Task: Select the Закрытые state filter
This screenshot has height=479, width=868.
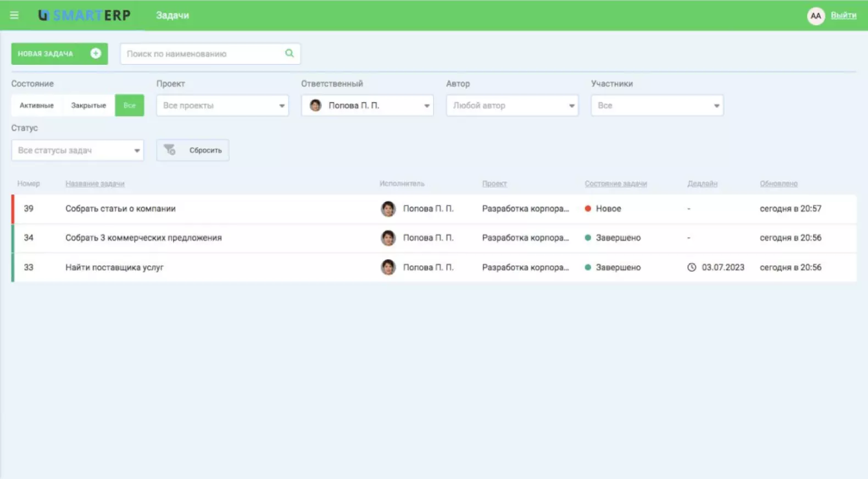Action: coord(88,105)
